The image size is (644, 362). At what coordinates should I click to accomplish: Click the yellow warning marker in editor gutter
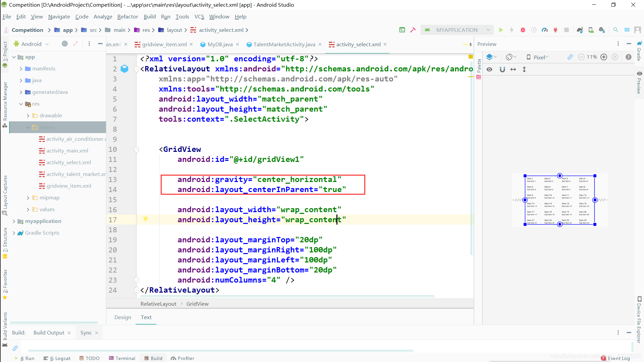pos(471,57)
